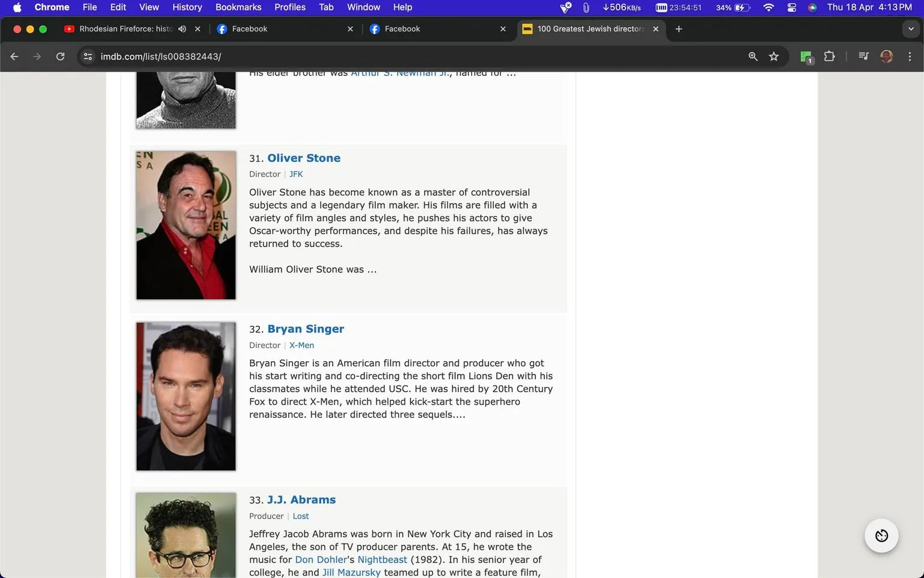The height and width of the screenshot is (578, 924).
Task: Open Oliver Stone's profile link
Action: 304,158
